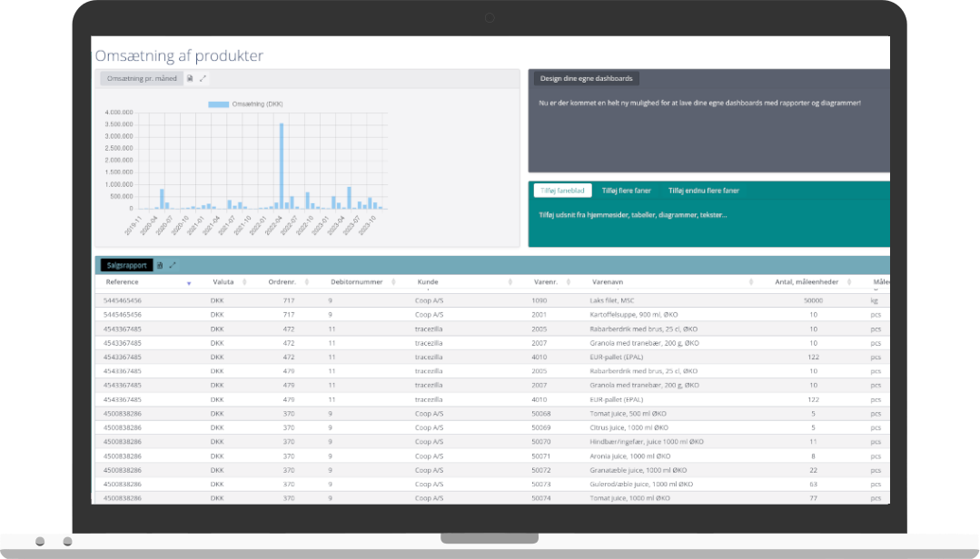Click the Varenr. 50071 cell
The width and height of the screenshot is (980, 559).
click(x=540, y=456)
